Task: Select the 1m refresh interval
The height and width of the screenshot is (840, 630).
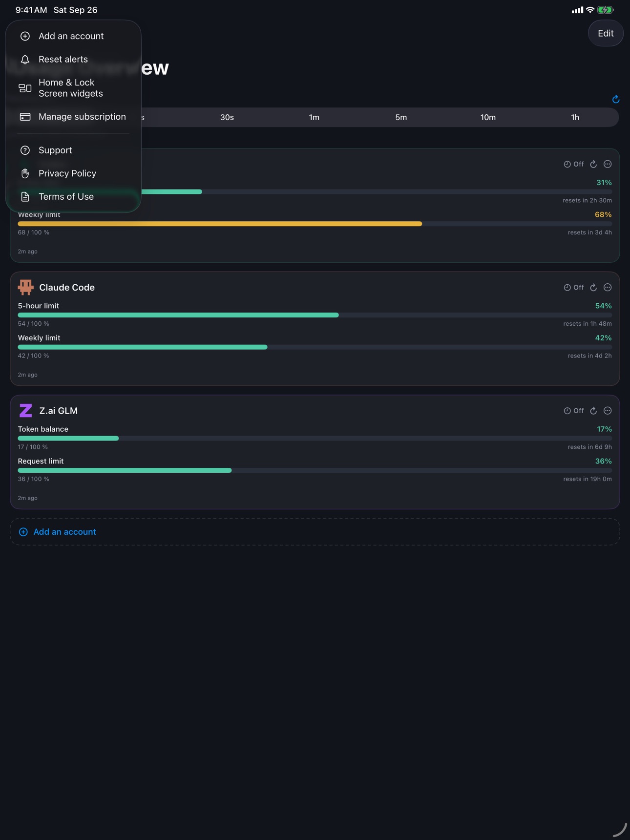Action: click(314, 117)
